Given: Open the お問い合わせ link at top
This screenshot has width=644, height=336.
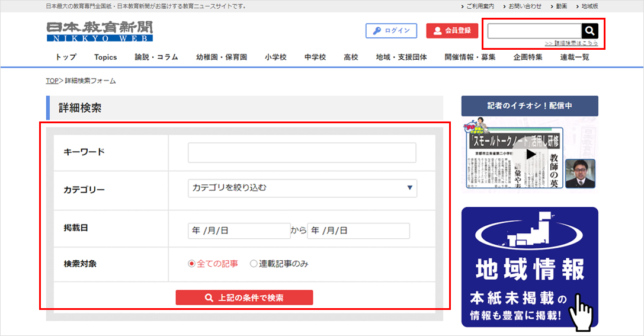Looking at the screenshot, I should pos(524,6).
